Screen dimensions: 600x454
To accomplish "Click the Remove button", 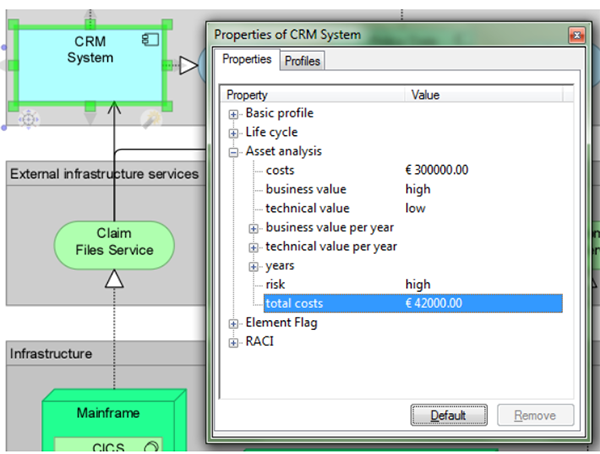I will tap(535, 415).
